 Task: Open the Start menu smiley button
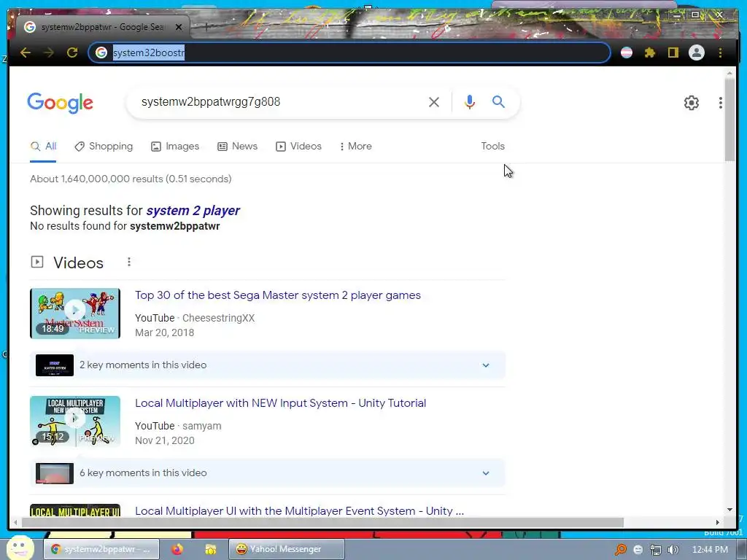pos(20,548)
